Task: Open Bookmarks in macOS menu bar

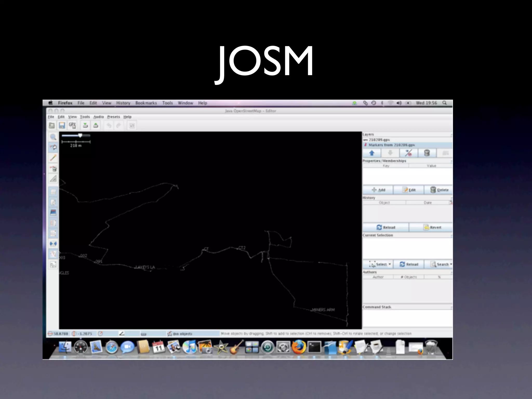Action: pyautogui.click(x=146, y=103)
